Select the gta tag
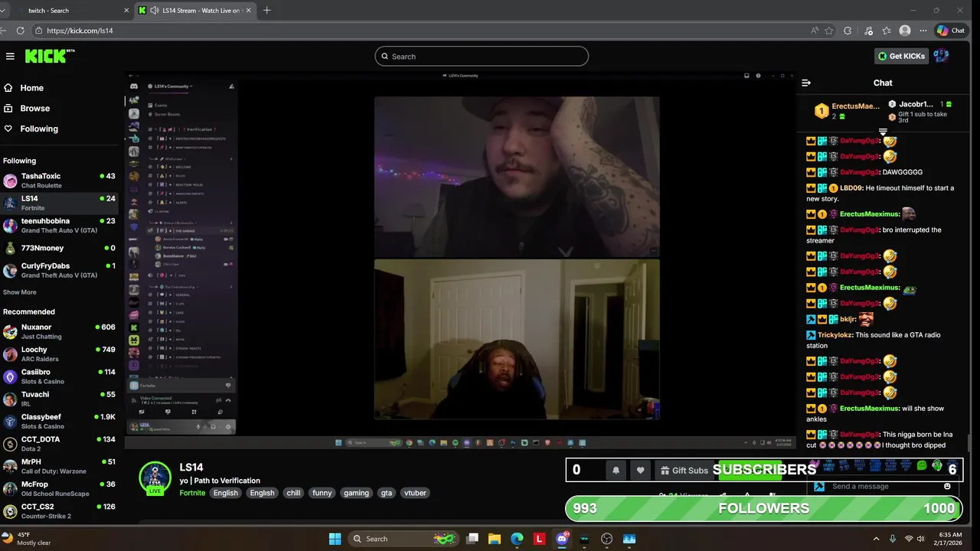Image resolution: width=980 pixels, height=551 pixels. (387, 493)
